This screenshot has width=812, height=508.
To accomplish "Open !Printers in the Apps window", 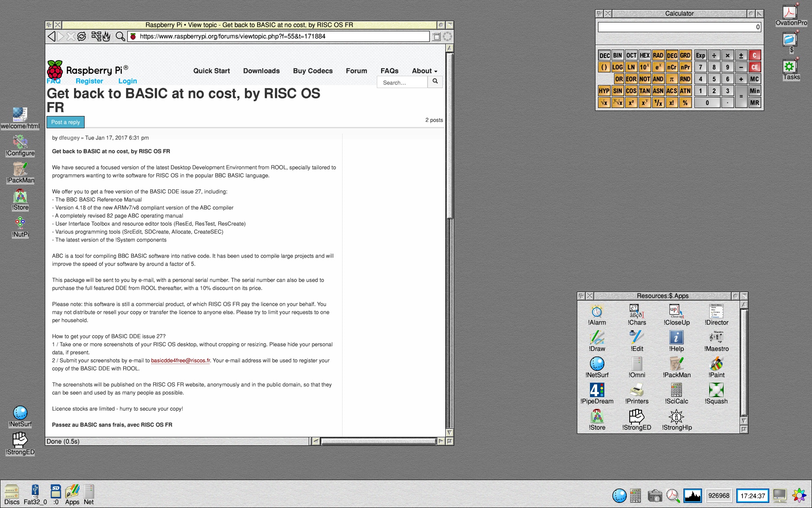I will [x=636, y=394].
